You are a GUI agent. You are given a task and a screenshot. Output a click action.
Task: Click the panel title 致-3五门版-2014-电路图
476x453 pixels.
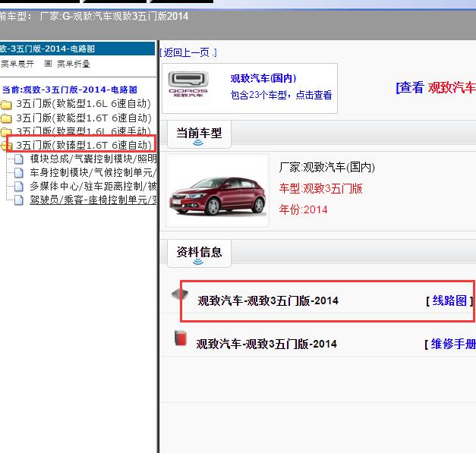(x=48, y=49)
